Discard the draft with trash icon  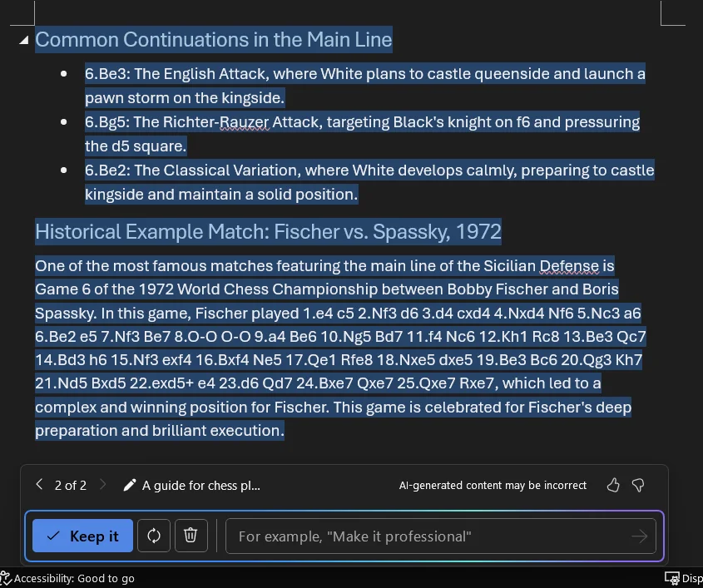[191, 536]
